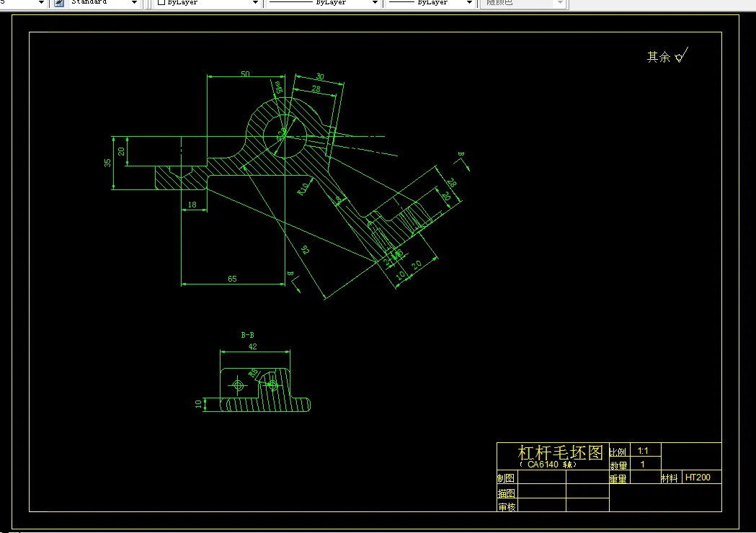The height and width of the screenshot is (533, 756).
Task: Click the 描图 cell in title block
Action: coord(506,493)
